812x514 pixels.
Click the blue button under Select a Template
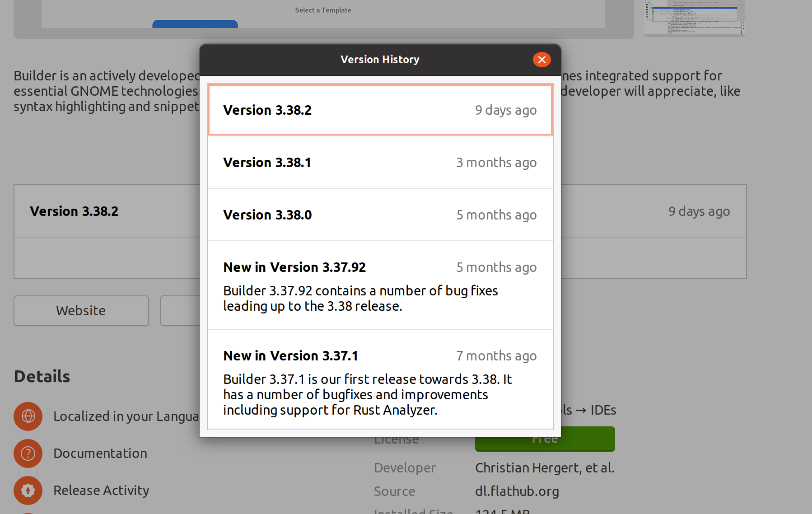pos(195,25)
